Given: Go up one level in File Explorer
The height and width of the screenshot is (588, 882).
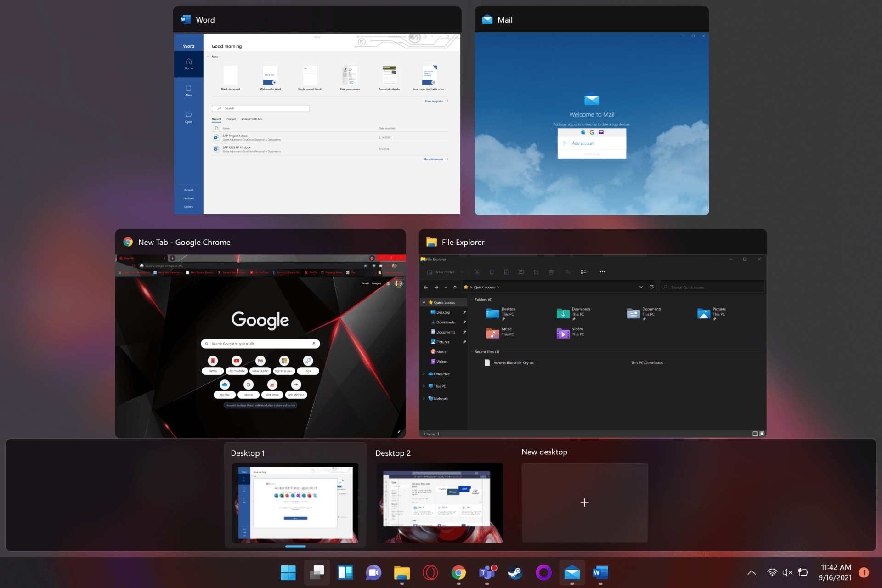Looking at the screenshot, I should [x=455, y=287].
